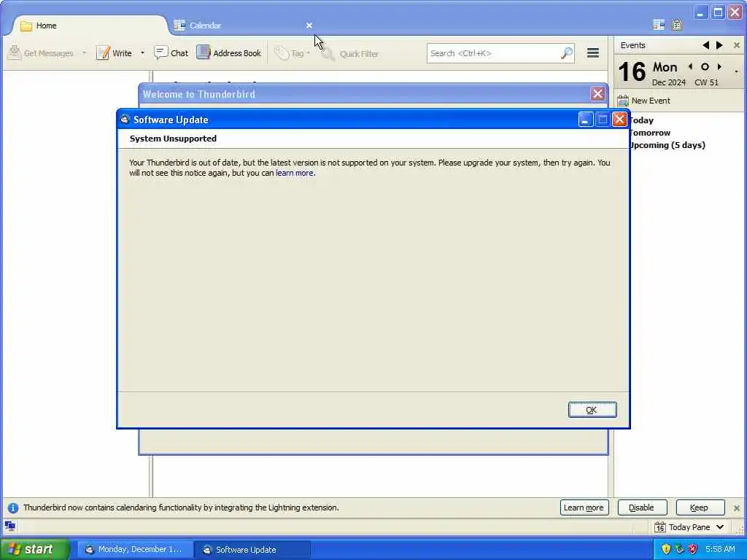Image resolution: width=747 pixels, height=560 pixels.
Task: Disable the Lightning extension
Action: point(642,507)
